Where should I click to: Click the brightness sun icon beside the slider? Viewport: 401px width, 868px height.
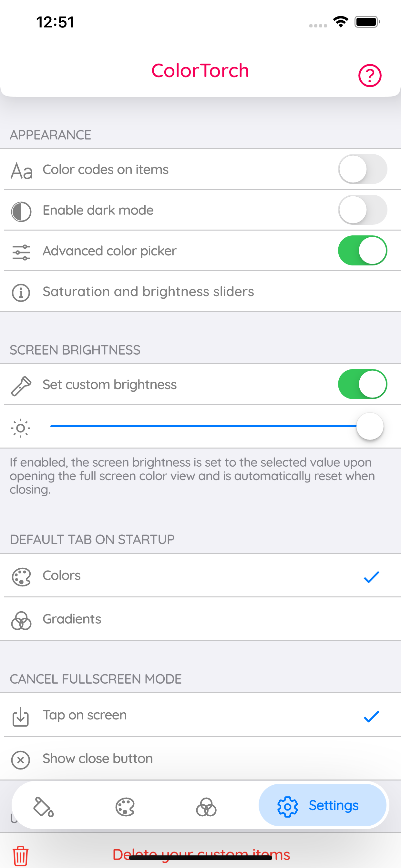pyautogui.click(x=21, y=427)
